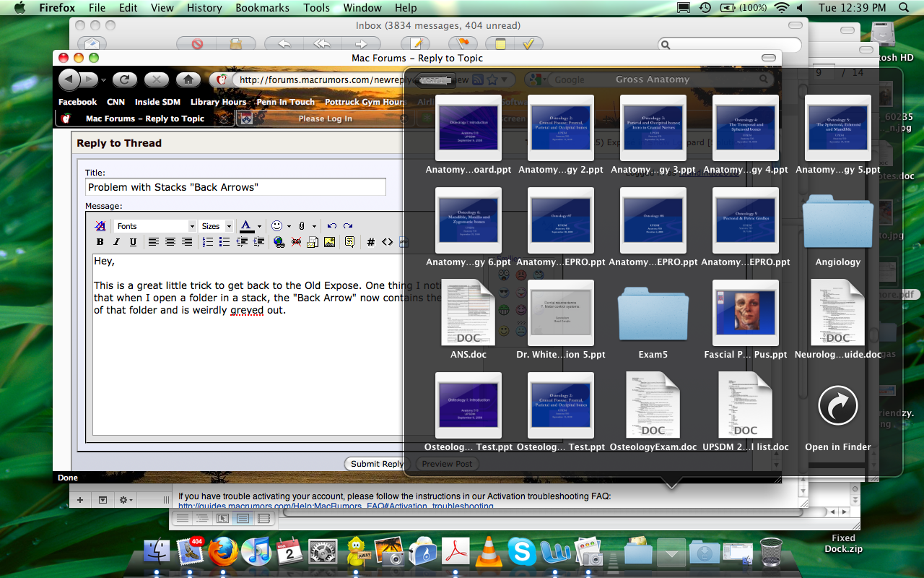Open Sizes dropdown in editor

(x=217, y=226)
